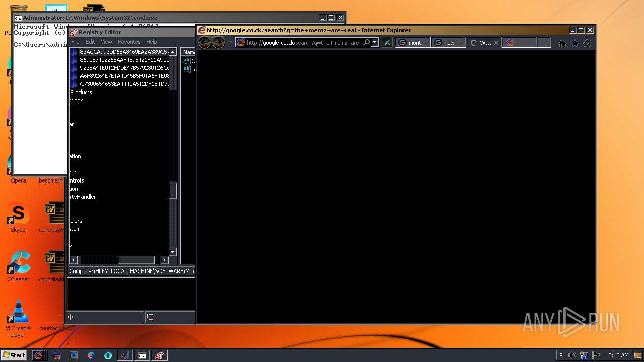
Task: Open Windows Explorer from taskbar
Action: [x=57, y=355]
